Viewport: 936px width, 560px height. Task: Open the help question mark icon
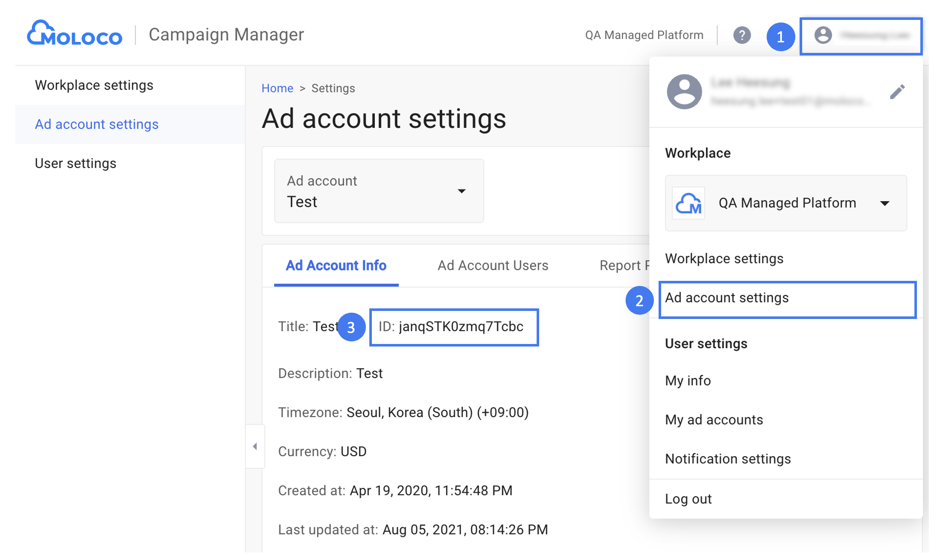click(742, 35)
